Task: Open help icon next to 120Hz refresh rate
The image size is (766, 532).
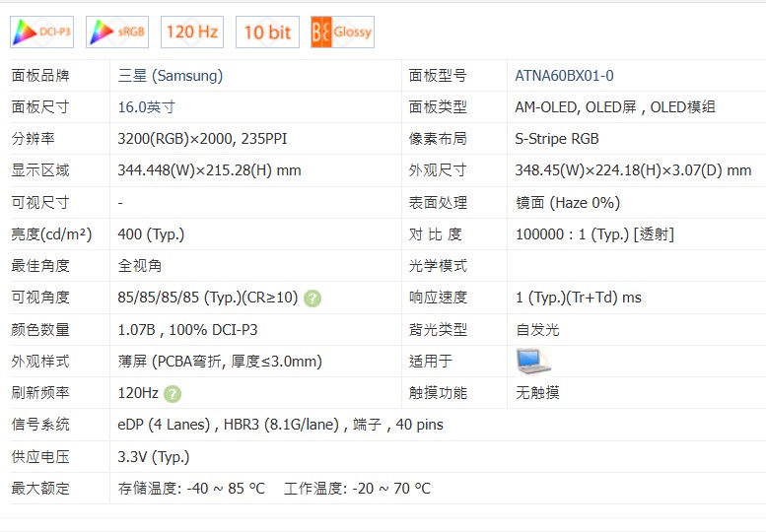Action: [x=173, y=393]
